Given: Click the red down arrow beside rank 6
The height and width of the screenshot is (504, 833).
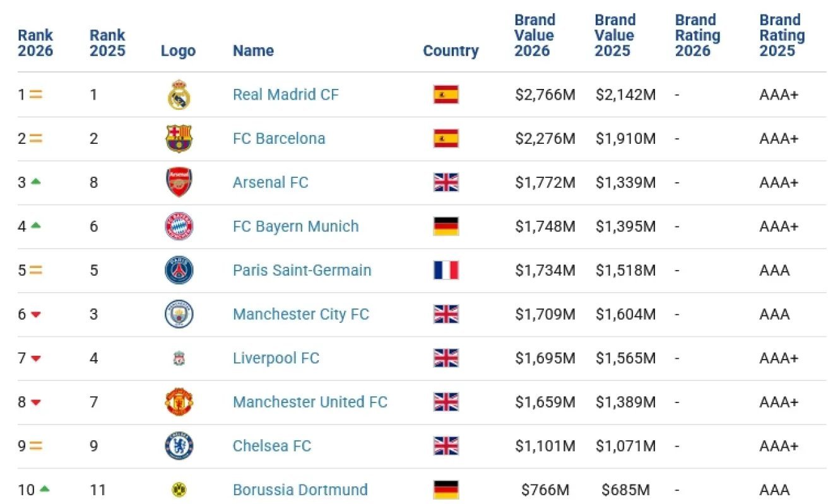Looking at the screenshot, I should point(36,314).
